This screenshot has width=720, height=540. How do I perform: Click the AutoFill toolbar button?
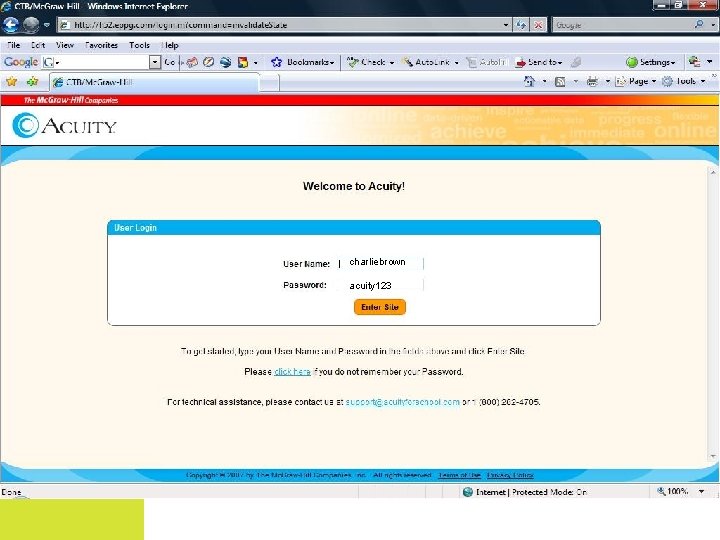486,62
